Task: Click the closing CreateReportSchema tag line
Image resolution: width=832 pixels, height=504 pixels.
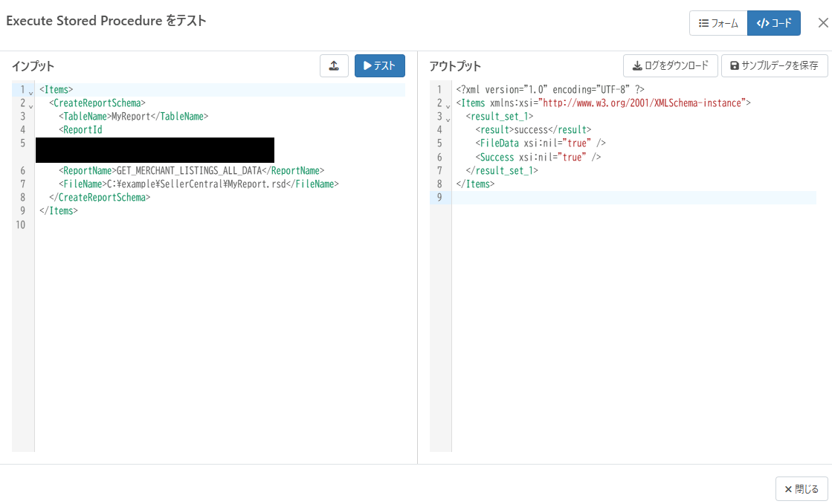Action: pyautogui.click(x=100, y=197)
